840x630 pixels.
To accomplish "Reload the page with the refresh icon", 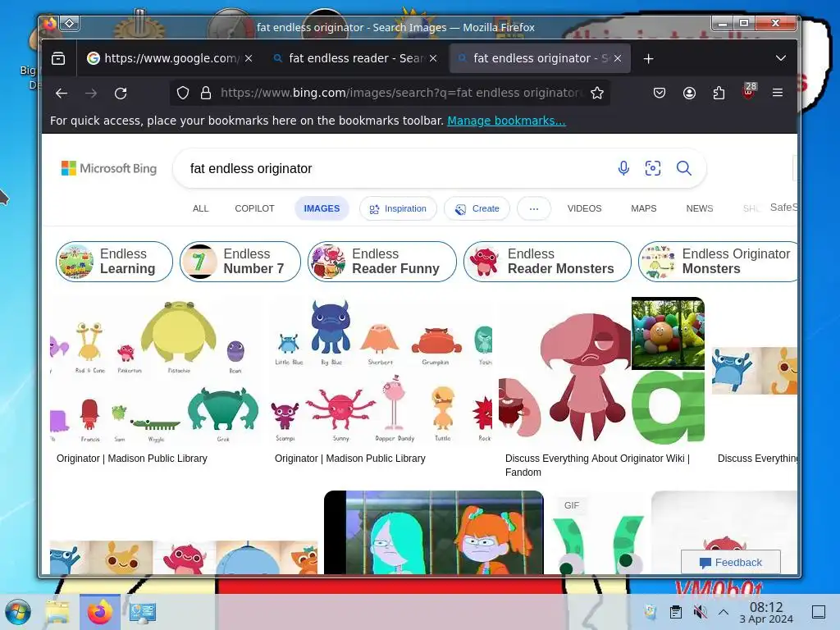I will pyautogui.click(x=121, y=94).
